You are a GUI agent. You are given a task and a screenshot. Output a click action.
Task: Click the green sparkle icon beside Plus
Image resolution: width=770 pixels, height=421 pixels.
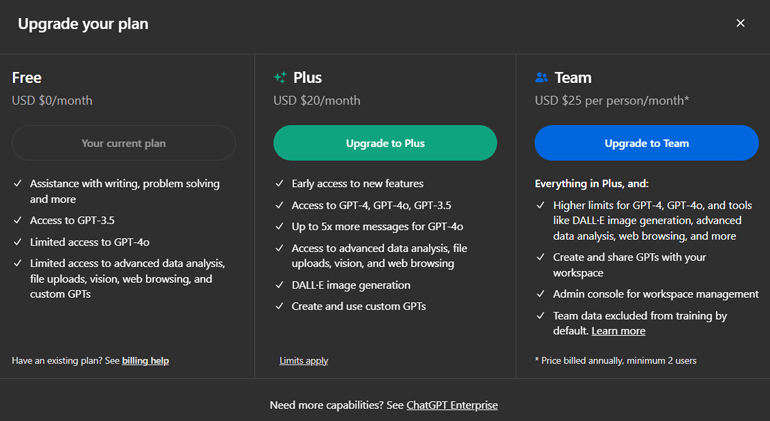point(280,77)
